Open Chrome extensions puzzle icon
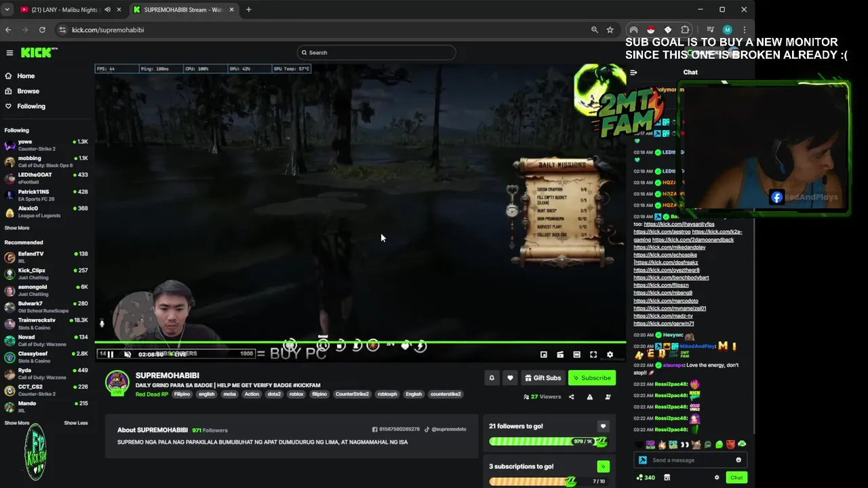This screenshot has height=488, width=868. pyautogui.click(x=685, y=30)
